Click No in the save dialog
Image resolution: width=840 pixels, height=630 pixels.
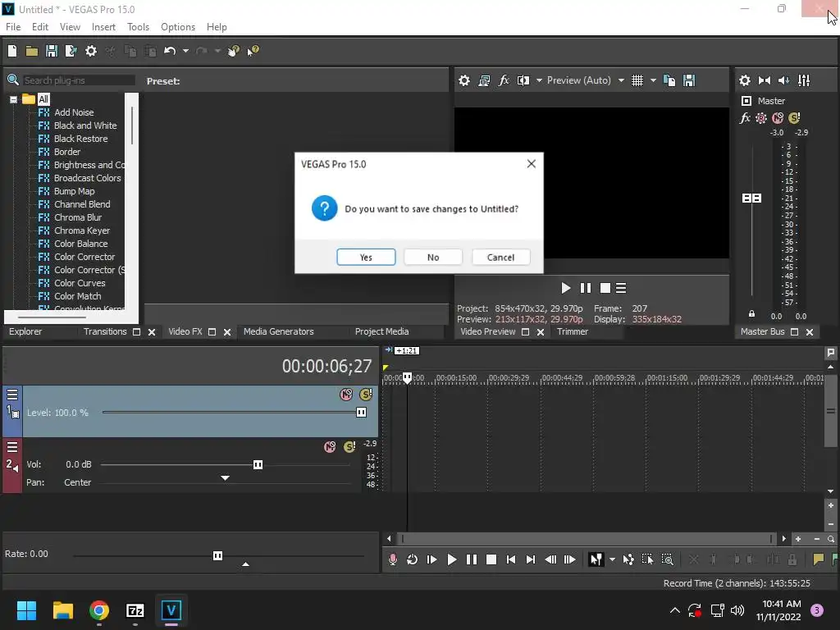point(433,257)
